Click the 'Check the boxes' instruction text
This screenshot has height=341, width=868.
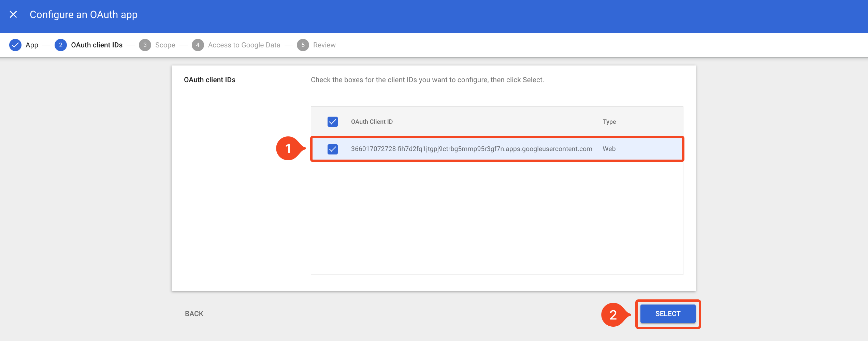click(427, 80)
